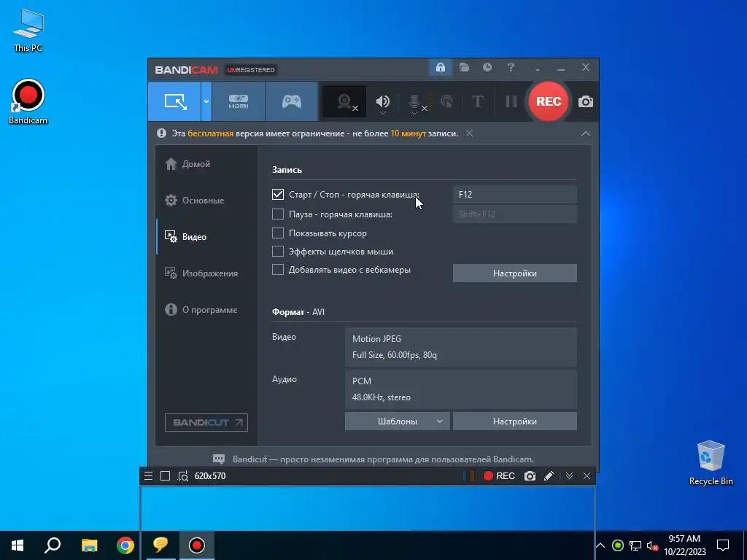Select the Bandicam desktop shortcut
The height and width of the screenshot is (560, 747).
coord(28,102)
